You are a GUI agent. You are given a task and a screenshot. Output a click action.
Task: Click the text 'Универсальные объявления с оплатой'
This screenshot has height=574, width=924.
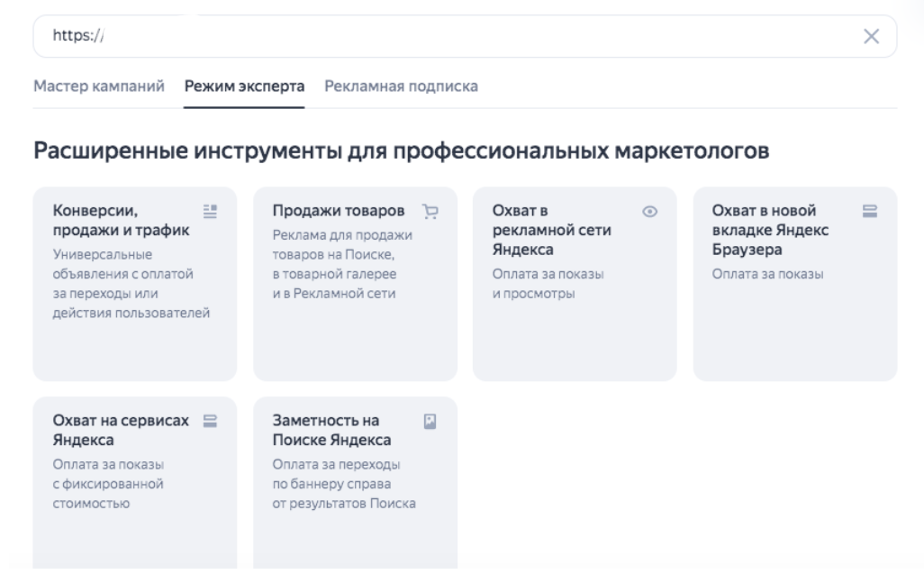pyautogui.click(x=122, y=264)
